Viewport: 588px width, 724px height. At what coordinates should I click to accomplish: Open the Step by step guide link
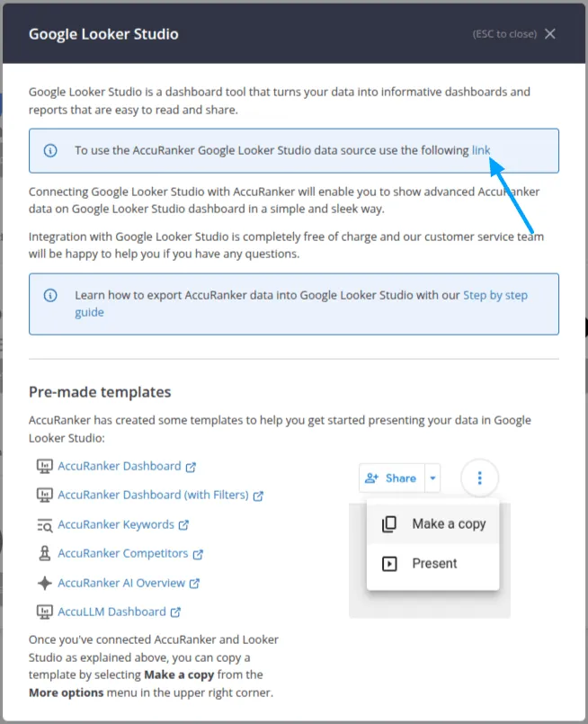[494, 295]
